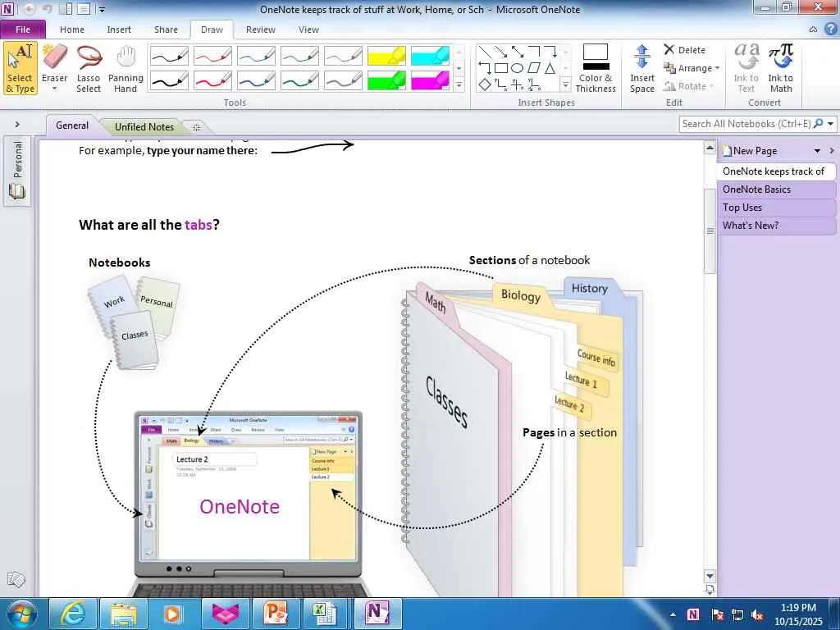Switch to the View ribbon tab

(308, 30)
